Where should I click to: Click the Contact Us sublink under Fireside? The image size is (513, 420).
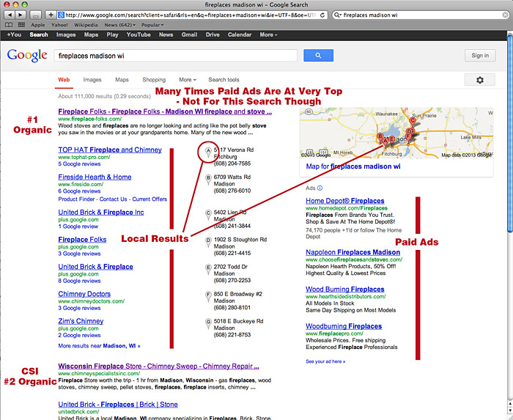113,199
